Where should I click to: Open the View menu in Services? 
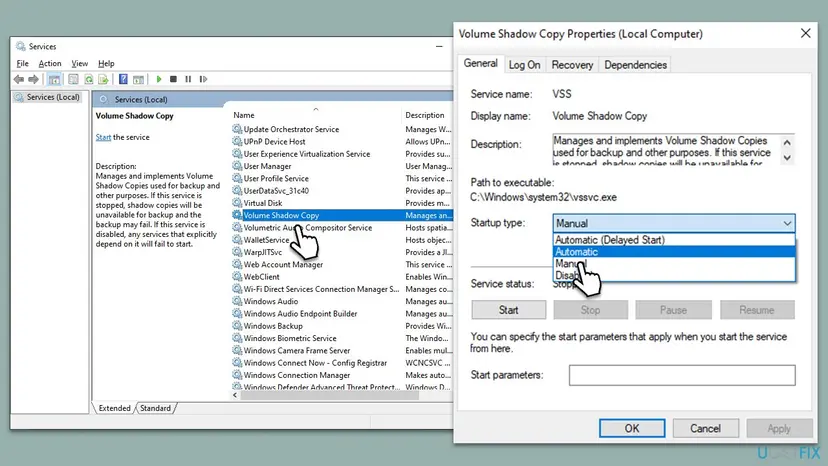pos(80,63)
